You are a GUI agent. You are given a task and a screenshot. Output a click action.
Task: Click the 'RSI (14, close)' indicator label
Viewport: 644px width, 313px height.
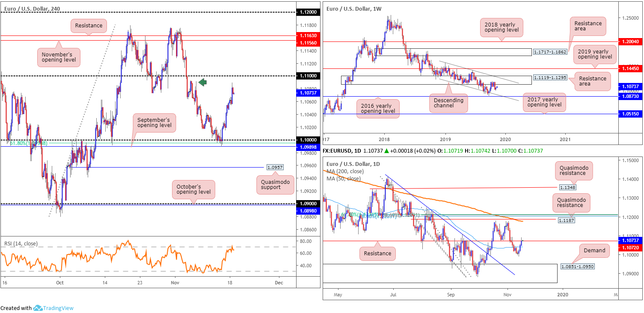21,244
